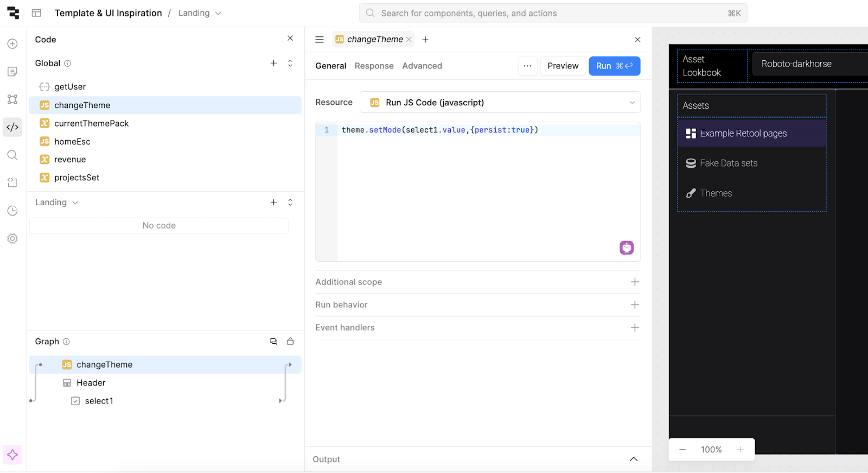The height and width of the screenshot is (473, 868).
Task: Zoom in the canvas with plus
Action: pos(740,450)
